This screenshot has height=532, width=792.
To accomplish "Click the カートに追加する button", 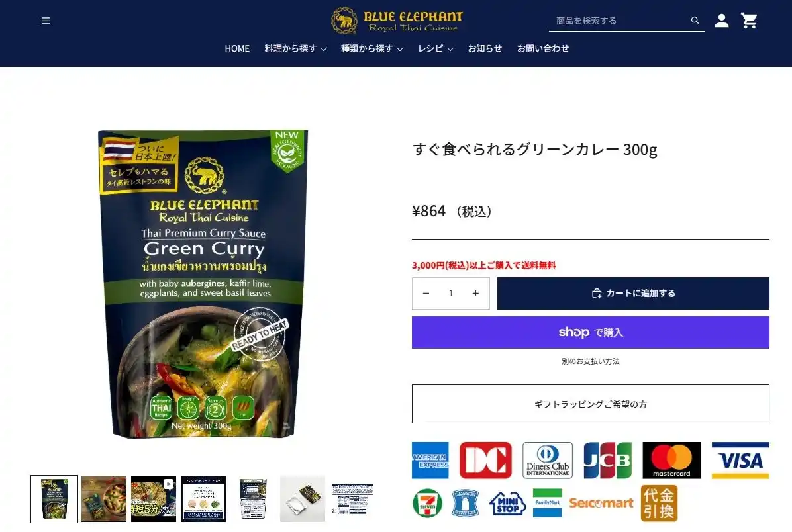I will coord(633,293).
